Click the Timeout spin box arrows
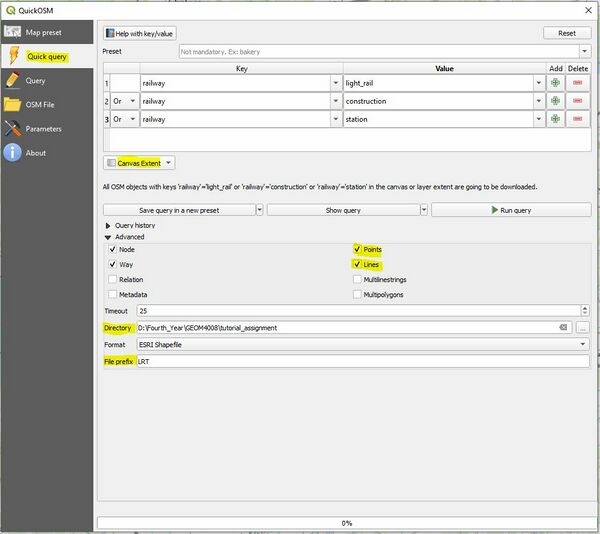Image resolution: width=600 pixels, height=534 pixels. point(585,311)
